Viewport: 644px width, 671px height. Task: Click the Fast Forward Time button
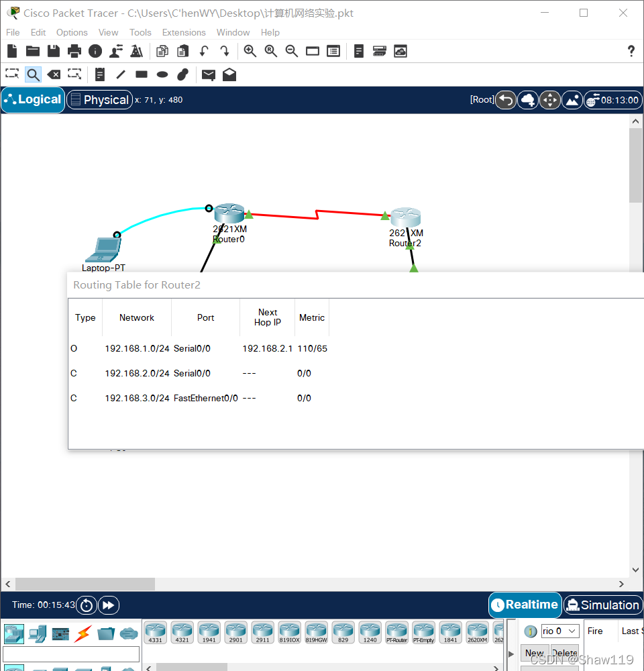point(108,605)
